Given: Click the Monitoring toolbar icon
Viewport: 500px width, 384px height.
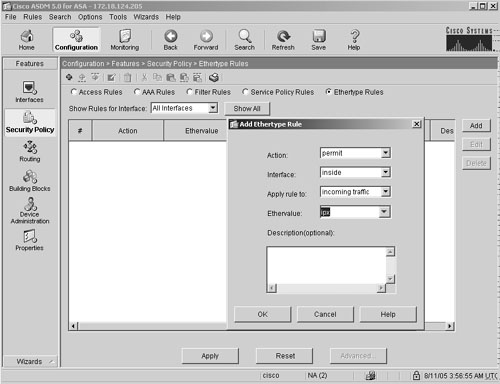Looking at the screenshot, I should tap(125, 40).
